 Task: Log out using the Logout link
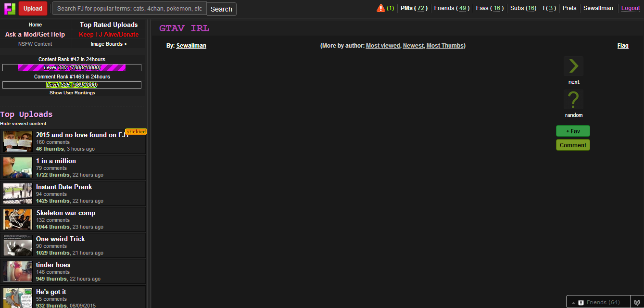click(x=631, y=8)
